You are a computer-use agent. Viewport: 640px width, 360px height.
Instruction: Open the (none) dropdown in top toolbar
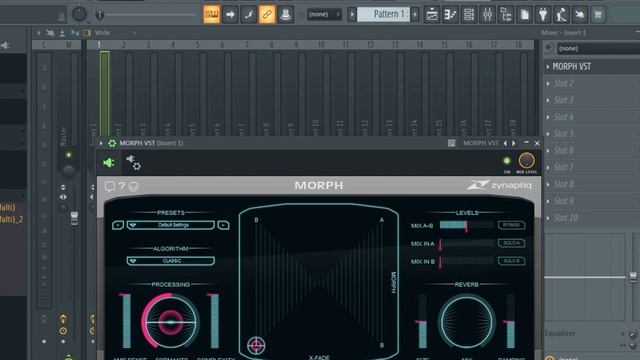324,15
